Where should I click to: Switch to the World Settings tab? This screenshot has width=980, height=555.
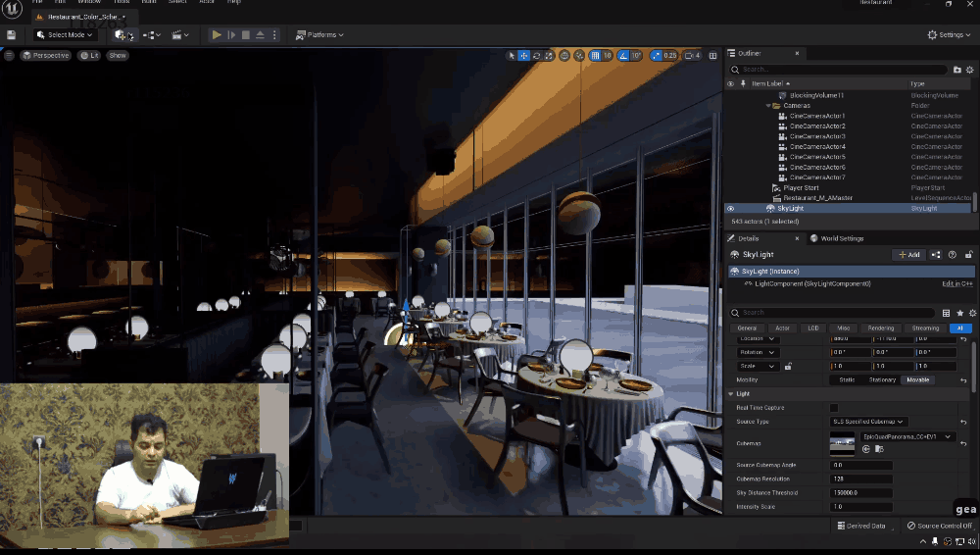842,238
